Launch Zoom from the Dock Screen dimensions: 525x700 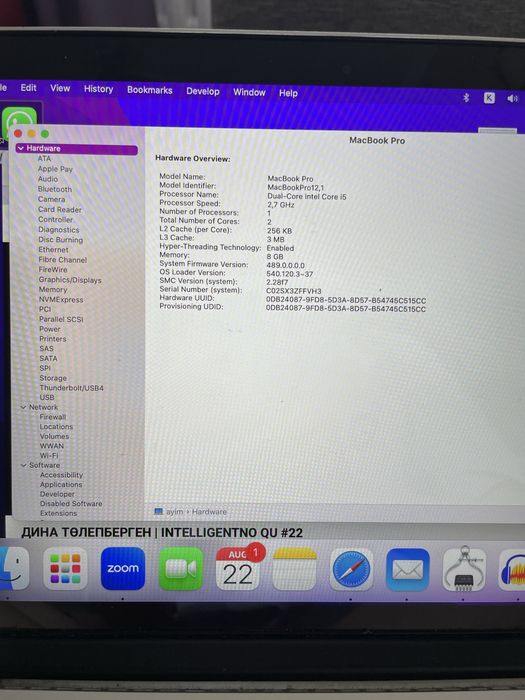pyautogui.click(x=123, y=568)
